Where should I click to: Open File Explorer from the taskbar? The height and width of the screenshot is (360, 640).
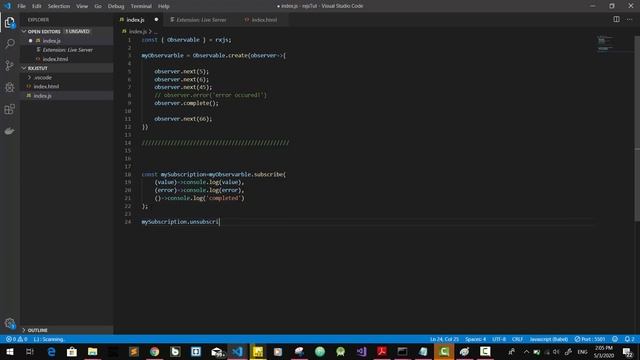click(x=93, y=351)
